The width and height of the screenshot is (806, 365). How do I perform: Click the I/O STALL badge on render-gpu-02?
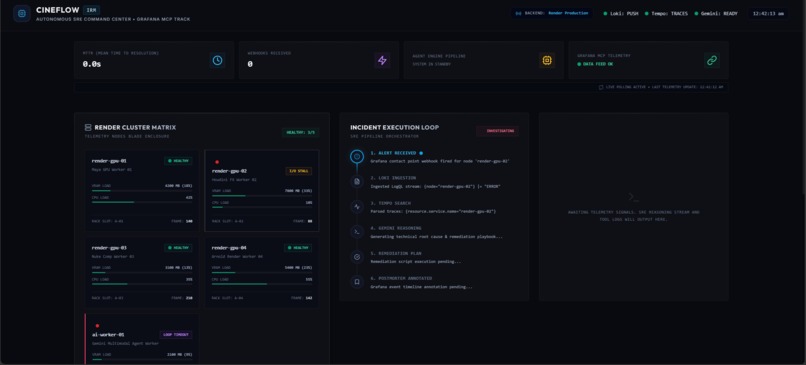point(299,171)
